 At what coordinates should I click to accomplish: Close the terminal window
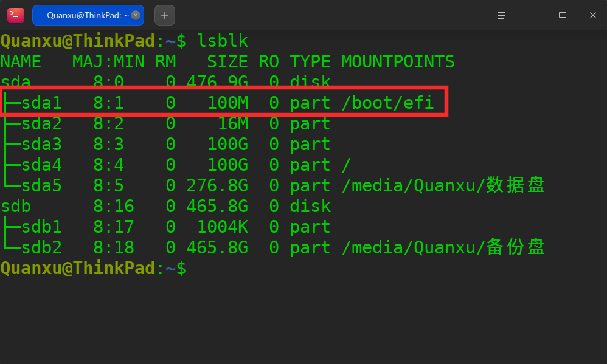(x=592, y=15)
